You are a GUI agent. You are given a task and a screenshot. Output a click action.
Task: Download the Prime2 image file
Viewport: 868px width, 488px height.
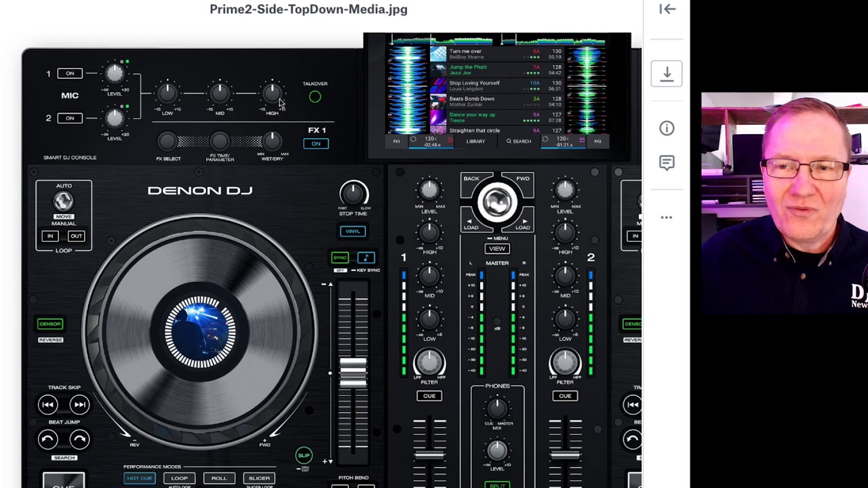click(x=667, y=73)
